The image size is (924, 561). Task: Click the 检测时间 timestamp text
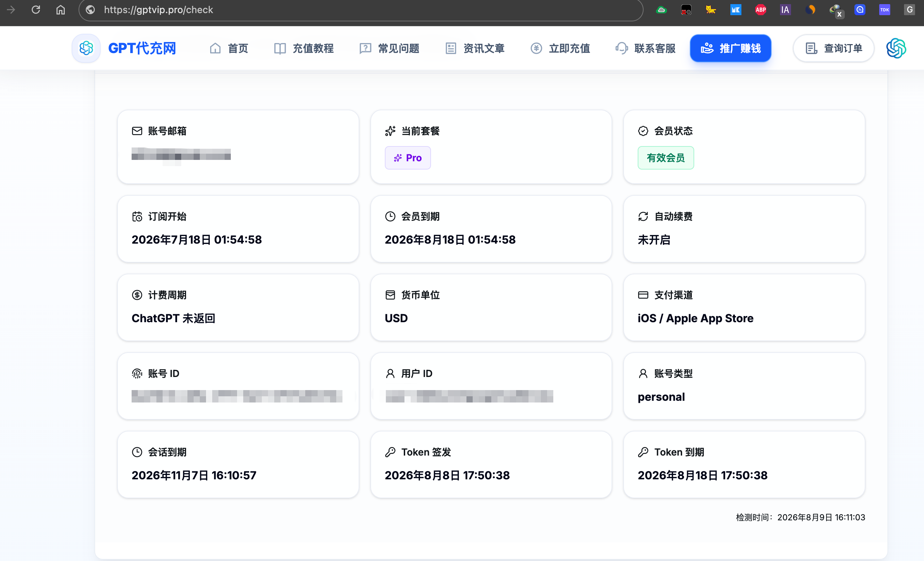[800, 517]
